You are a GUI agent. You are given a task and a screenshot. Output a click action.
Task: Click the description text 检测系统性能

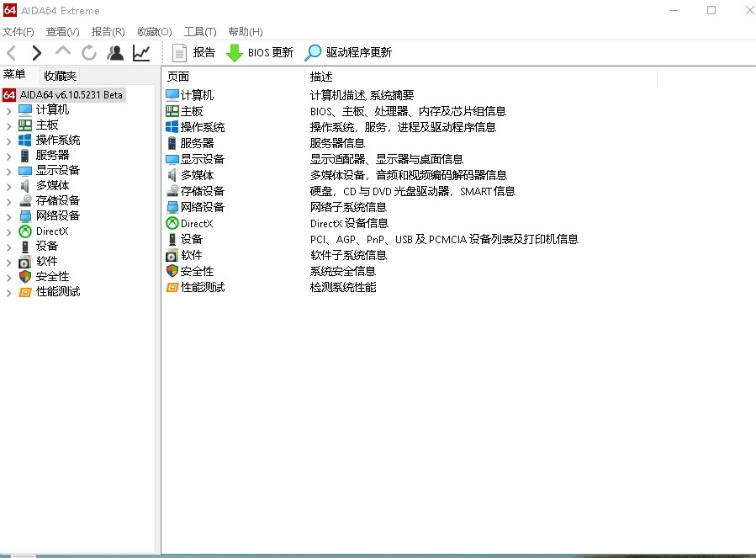coord(343,287)
